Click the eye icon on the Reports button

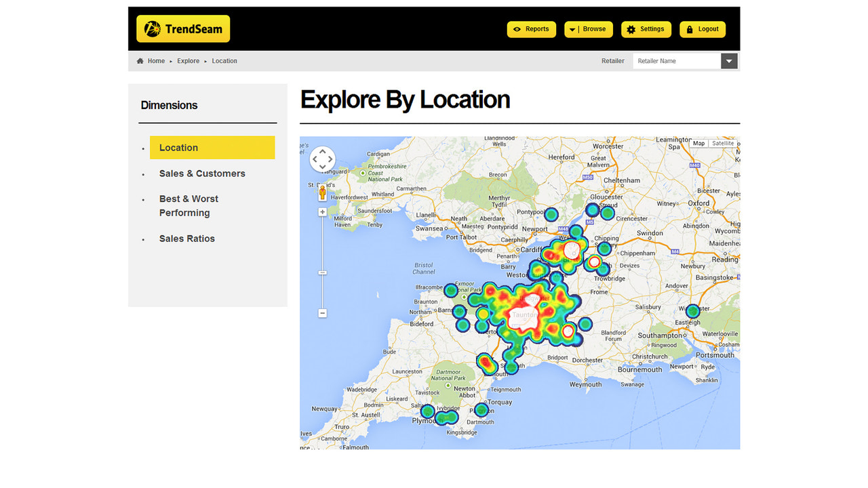[x=517, y=29]
